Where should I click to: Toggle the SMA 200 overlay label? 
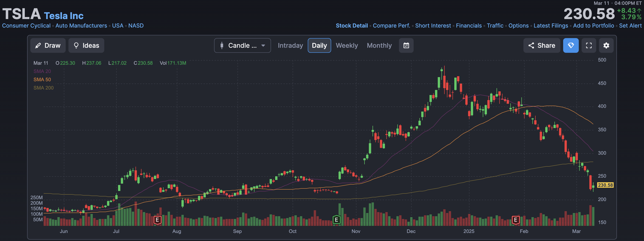(x=43, y=88)
